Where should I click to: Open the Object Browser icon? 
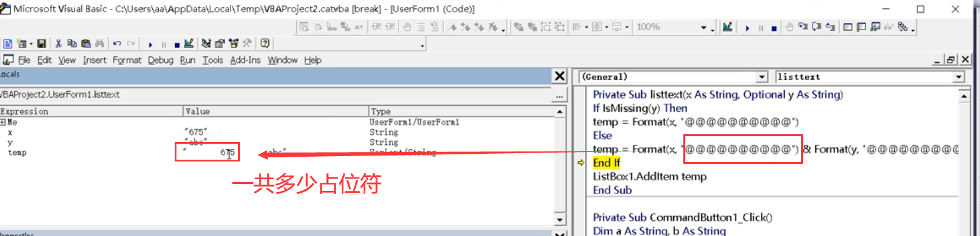[233, 44]
